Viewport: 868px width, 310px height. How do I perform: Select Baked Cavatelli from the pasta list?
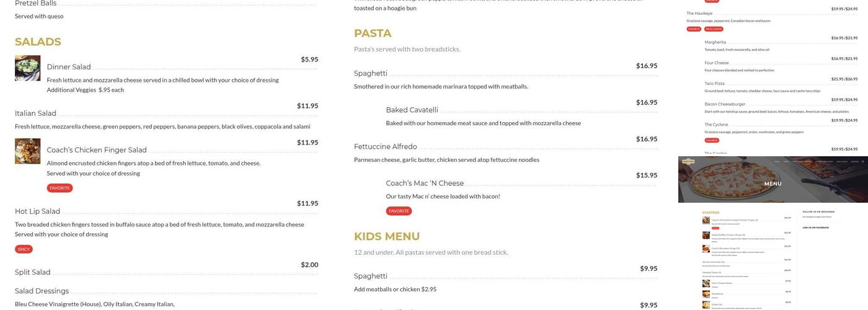coord(412,110)
